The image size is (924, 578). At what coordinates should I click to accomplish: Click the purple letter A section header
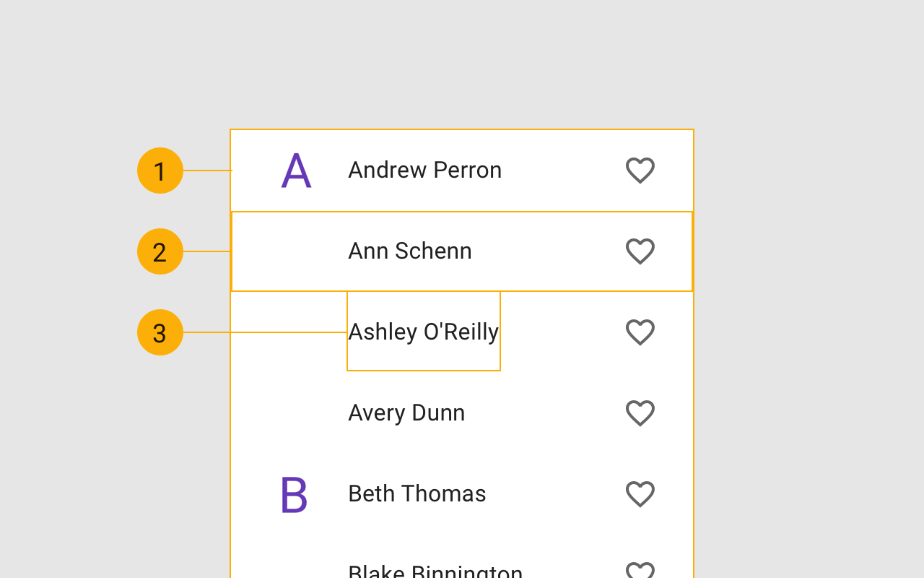click(x=296, y=171)
